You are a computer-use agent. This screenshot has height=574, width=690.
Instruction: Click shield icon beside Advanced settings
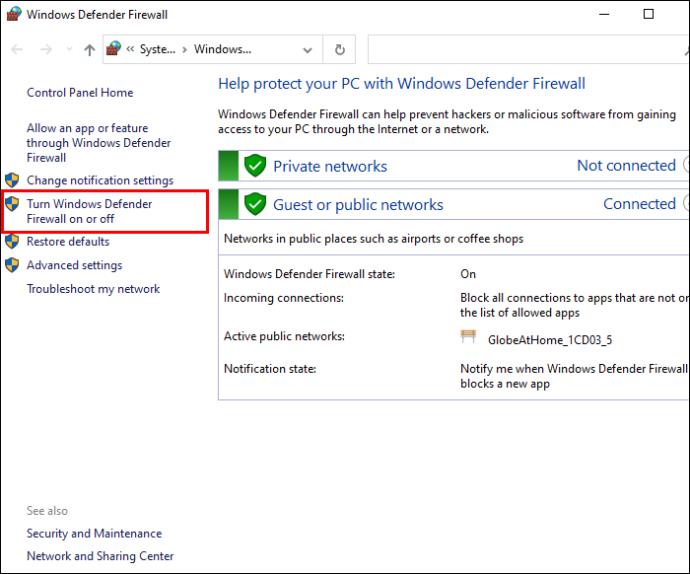pyautogui.click(x=12, y=265)
